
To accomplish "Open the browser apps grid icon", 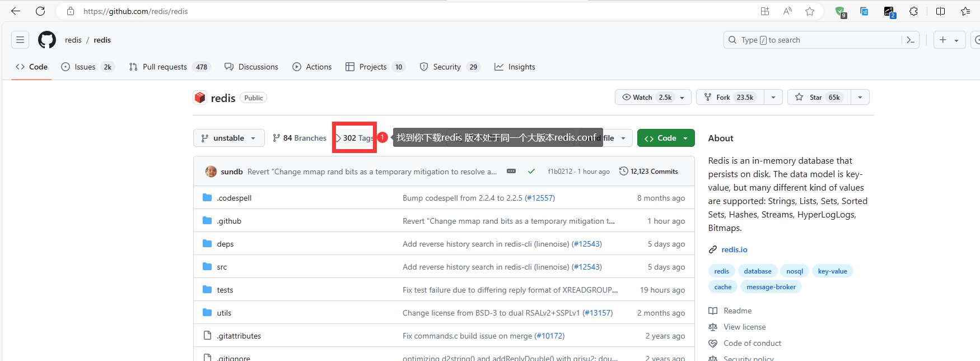I will (x=765, y=11).
